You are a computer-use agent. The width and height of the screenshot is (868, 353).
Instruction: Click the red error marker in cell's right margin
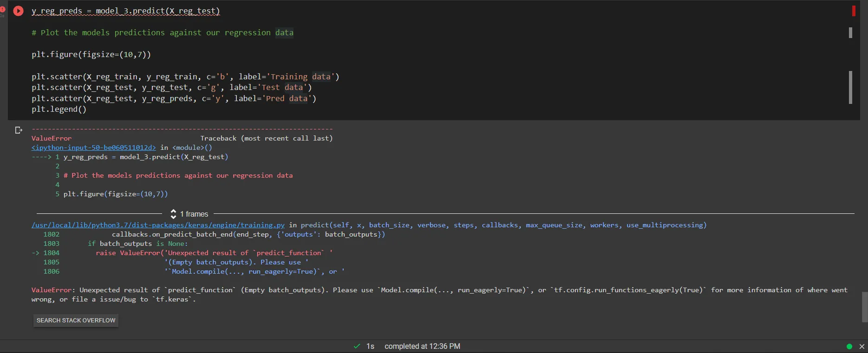[854, 11]
